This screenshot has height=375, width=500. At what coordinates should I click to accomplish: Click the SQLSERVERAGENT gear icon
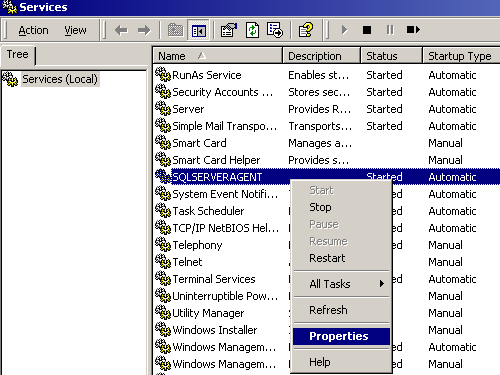[163, 176]
